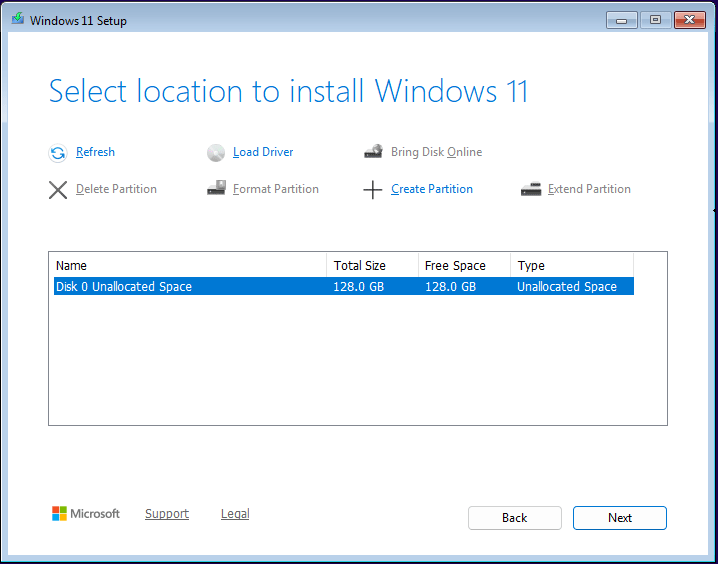Sort by the Free Space column header
Image resolution: width=718 pixels, height=564 pixels.
coord(464,266)
